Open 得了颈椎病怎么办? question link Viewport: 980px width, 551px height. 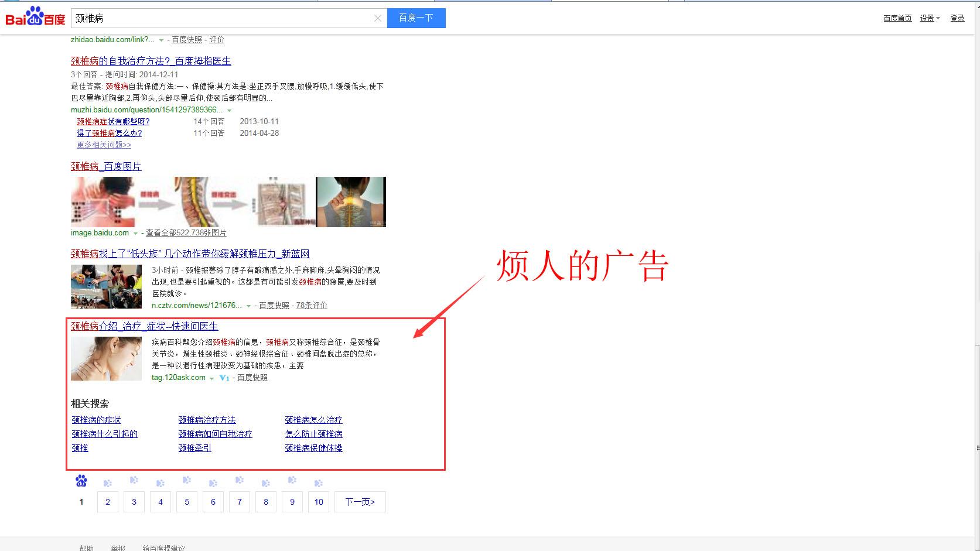[x=110, y=134]
